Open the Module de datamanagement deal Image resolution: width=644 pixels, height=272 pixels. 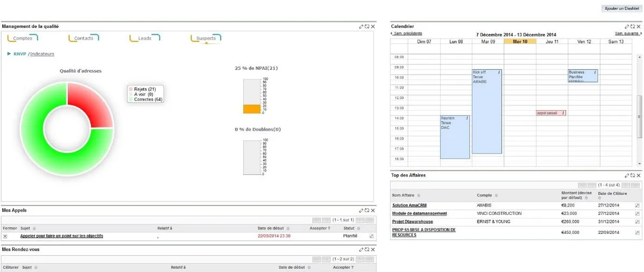tap(419, 213)
